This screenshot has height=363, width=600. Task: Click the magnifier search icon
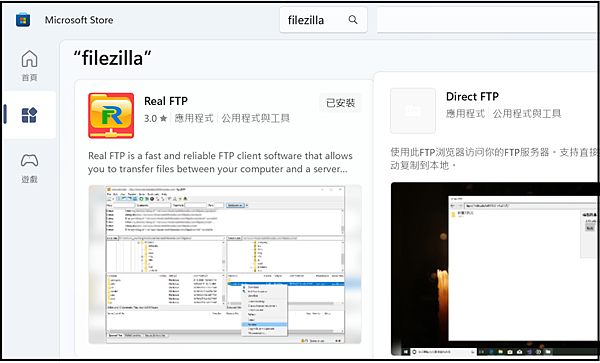click(353, 20)
